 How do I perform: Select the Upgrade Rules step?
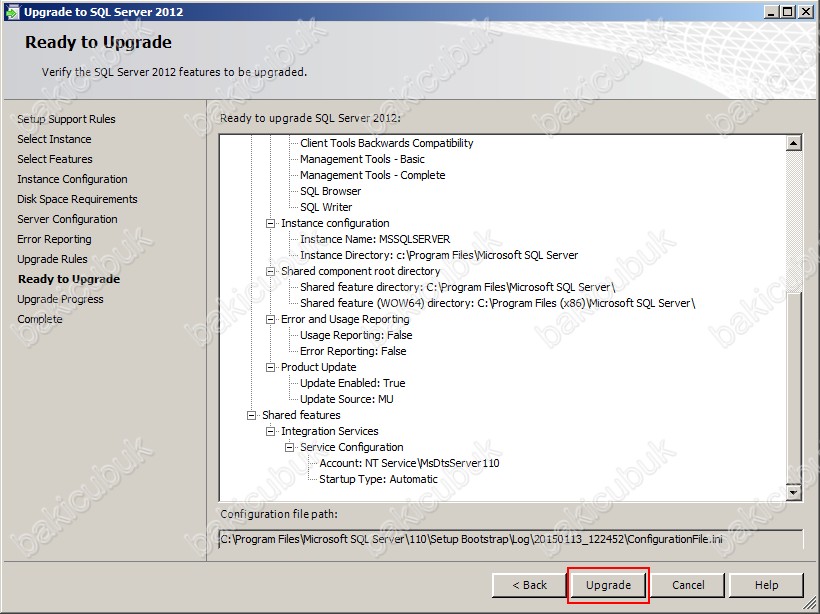pos(52,259)
